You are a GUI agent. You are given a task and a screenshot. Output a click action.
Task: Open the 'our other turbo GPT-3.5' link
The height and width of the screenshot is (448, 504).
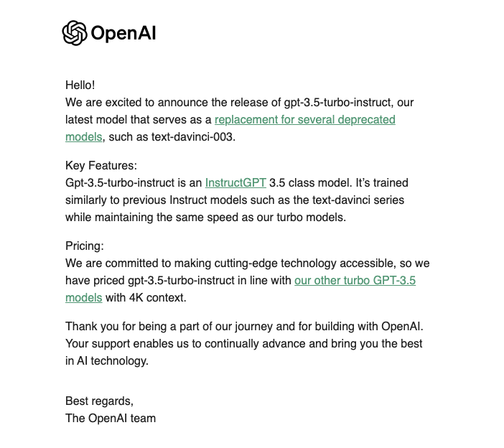[x=355, y=281]
